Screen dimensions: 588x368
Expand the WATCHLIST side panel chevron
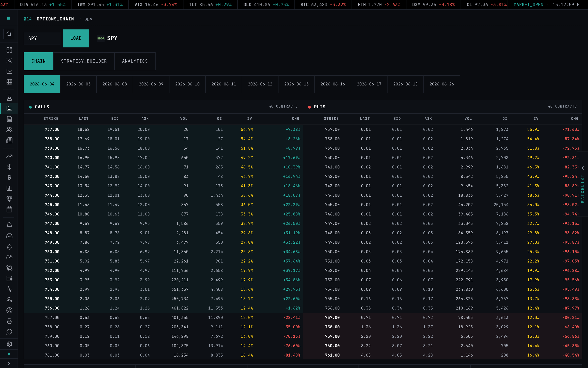[x=583, y=168]
